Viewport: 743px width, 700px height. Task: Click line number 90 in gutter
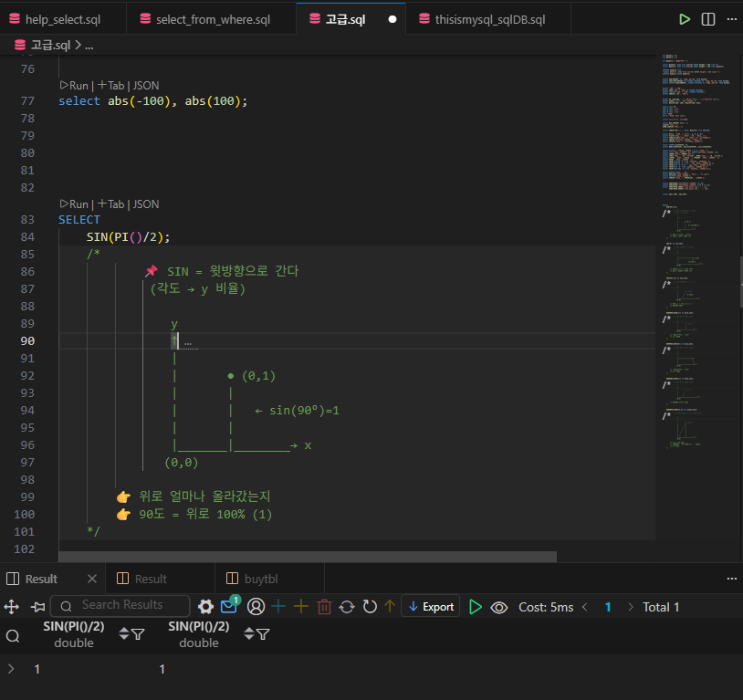point(27,340)
